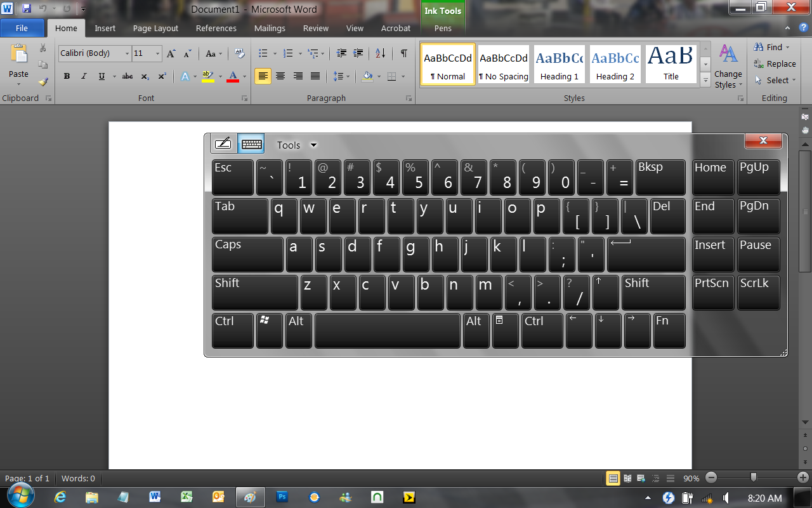This screenshot has width=812, height=508.
Task: Open Photoshop from the taskbar
Action: [x=282, y=497]
